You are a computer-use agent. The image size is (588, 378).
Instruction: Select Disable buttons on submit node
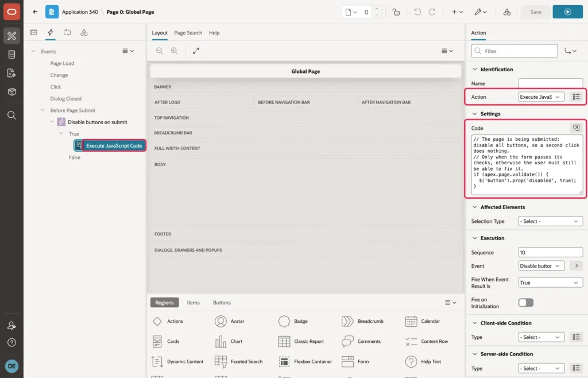coord(98,122)
